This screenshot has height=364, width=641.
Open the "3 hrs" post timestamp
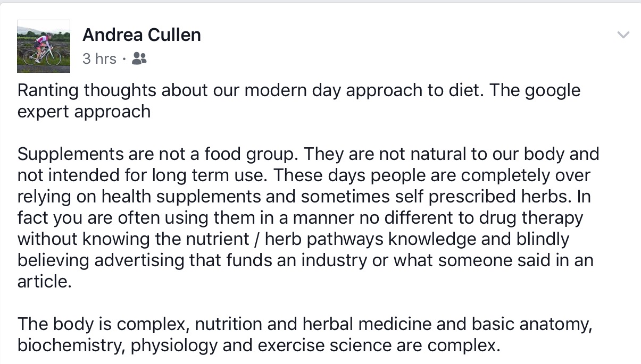(99, 58)
